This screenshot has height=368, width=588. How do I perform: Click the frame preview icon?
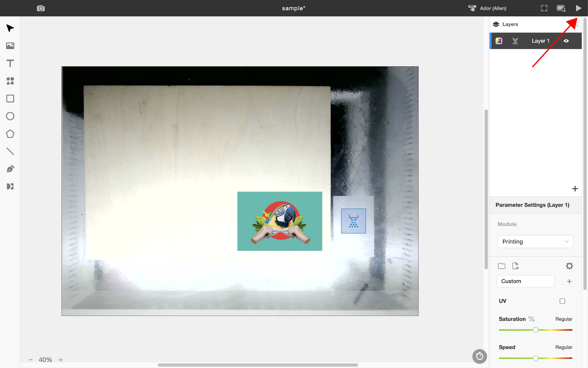(544, 8)
